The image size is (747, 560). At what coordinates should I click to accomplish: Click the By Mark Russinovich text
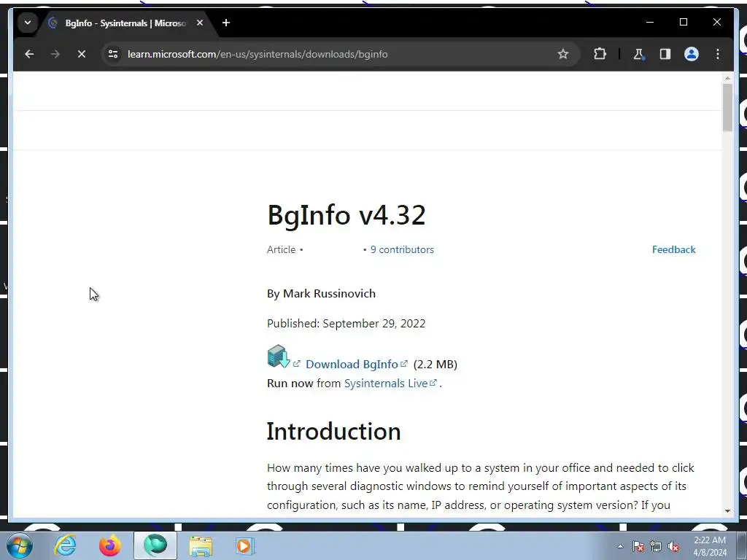(x=321, y=293)
